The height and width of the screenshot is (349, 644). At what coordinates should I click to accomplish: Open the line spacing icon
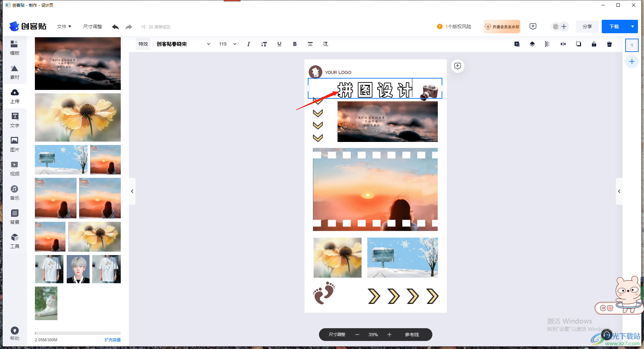coord(326,44)
